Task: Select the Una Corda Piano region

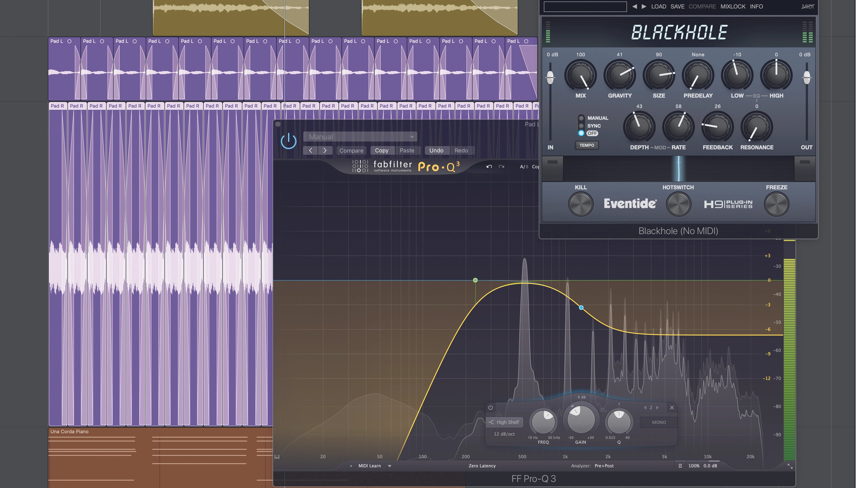Action: (160, 457)
